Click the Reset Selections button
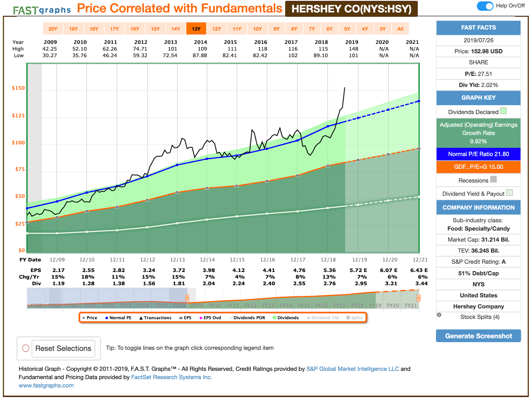 (x=63, y=348)
